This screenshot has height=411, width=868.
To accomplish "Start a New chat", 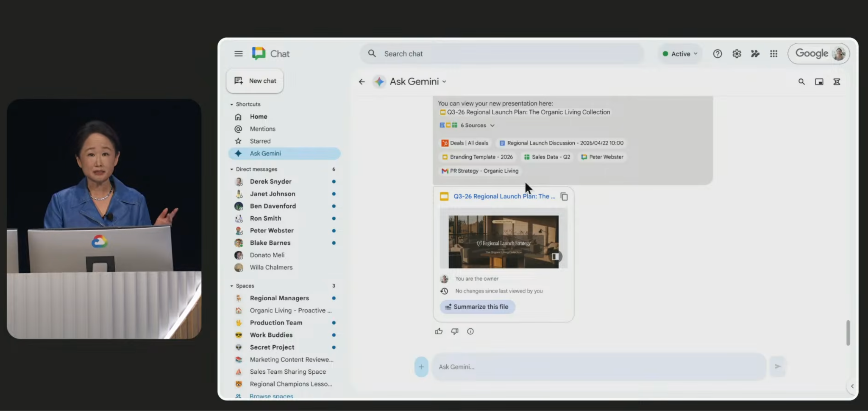I will click(255, 81).
